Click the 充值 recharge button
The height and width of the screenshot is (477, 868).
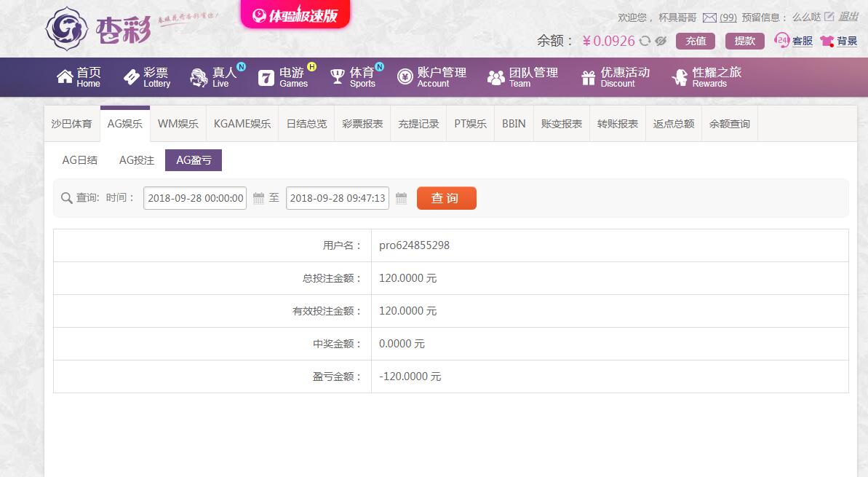pos(696,41)
